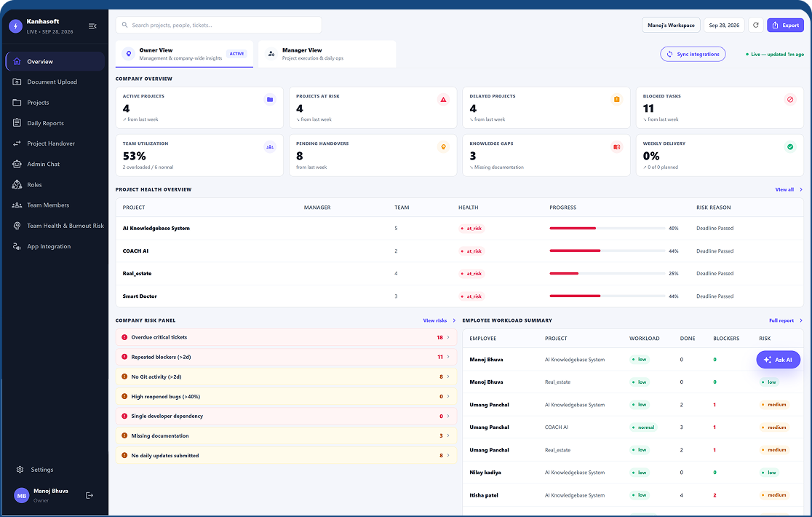Image resolution: width=812 pixels, height=517 pixels.
Task: Expand No daily updates submitted chevron
Action: (448, 455)
